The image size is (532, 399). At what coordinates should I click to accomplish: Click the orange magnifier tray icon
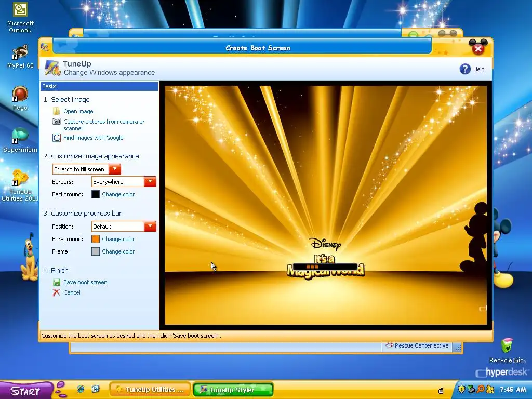pyautogui.click(x=481, y=389)
